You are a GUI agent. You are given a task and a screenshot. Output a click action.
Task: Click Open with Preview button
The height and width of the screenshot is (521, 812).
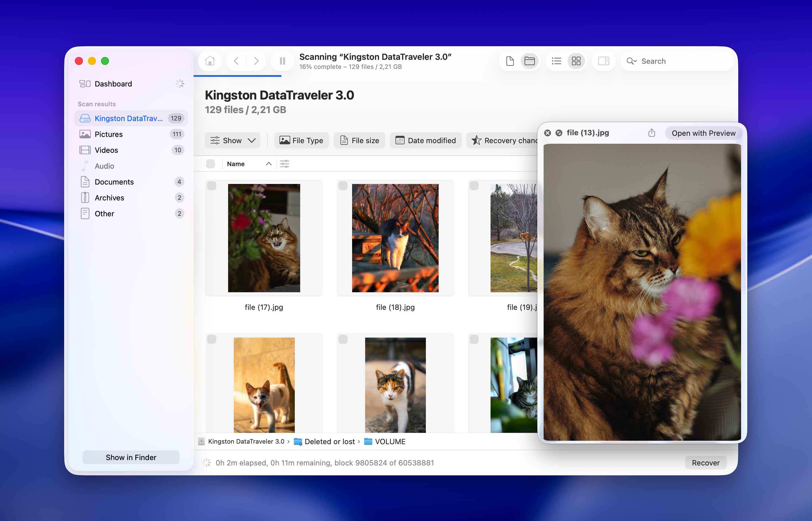tap(703, 133)
